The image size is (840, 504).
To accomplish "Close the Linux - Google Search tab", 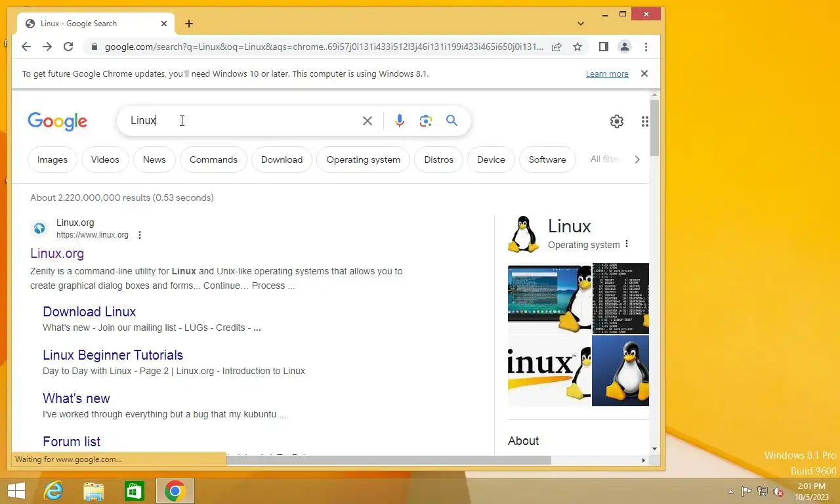I will 164,24.
